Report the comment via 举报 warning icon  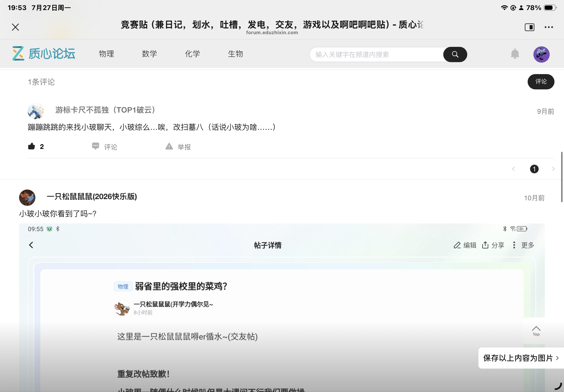click(178, 147)
